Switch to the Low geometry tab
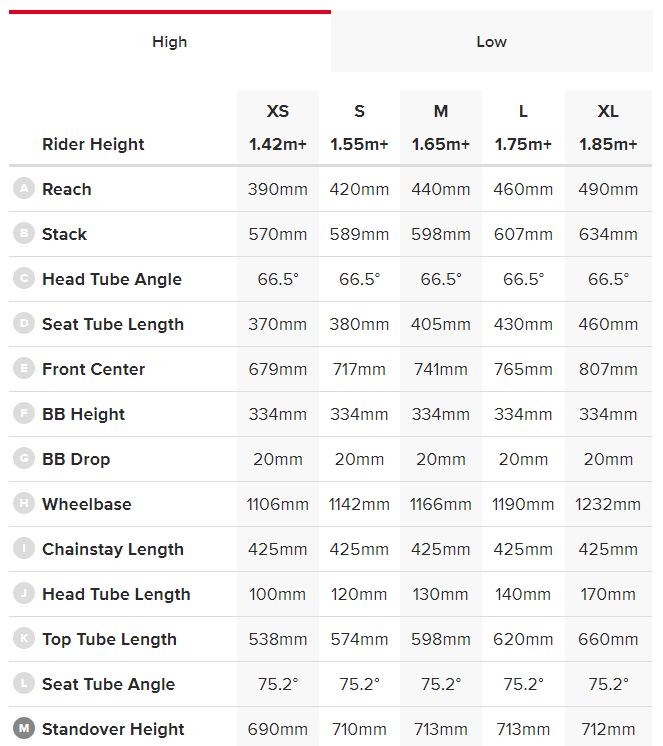The height and width of the screenshot is (746, 663). click(x=491, y=42)
